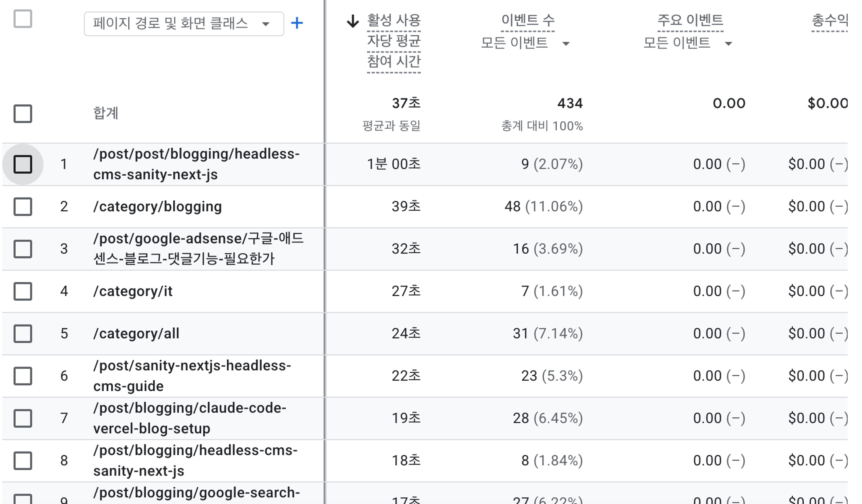Click the /post/blogging/claude-code-vercel-blog-setup path
This screenshot has height=504, width=862.
click(190, 419)
